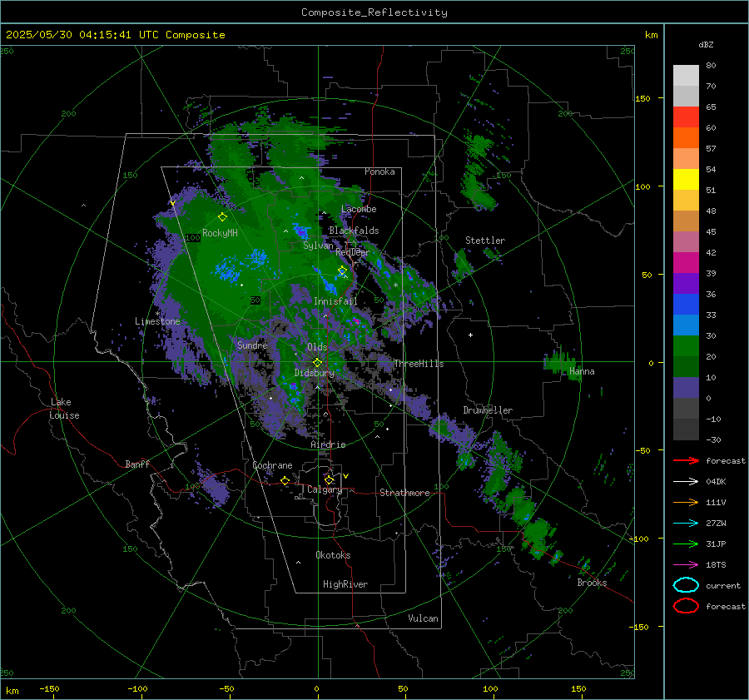
Task: Click the Strathmore town label
Action: point(404,493)
